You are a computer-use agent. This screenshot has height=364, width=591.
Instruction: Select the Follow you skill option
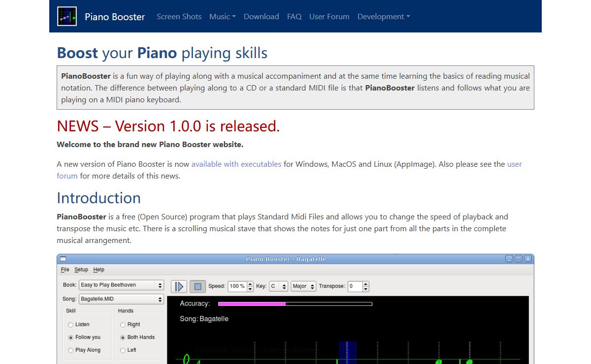pyautogui.click(x=71, y=337)
